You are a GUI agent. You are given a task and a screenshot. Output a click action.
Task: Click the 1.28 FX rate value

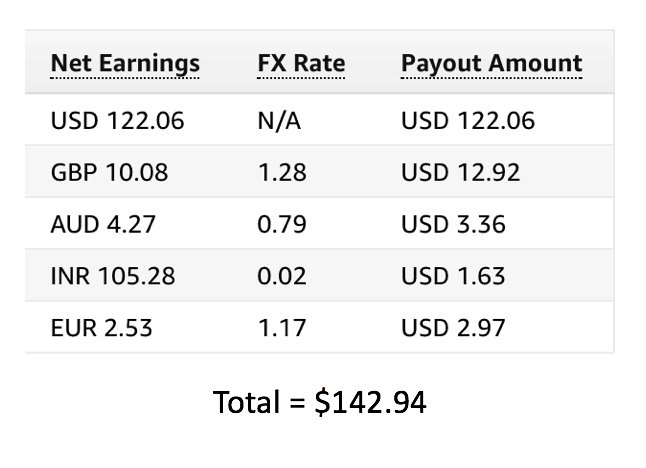tap(282, 172)
